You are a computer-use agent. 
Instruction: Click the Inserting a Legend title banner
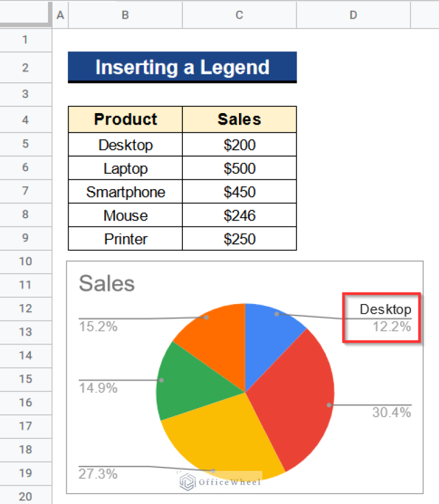click(x=182, y=67)
